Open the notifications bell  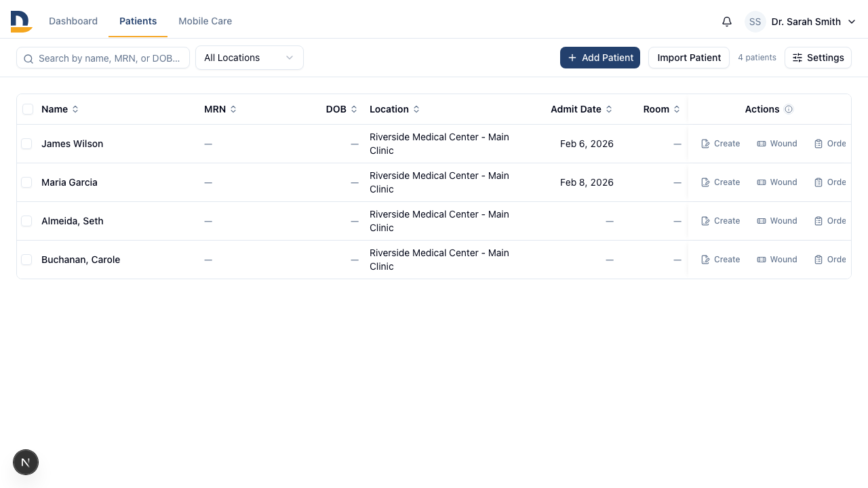click(727, 22)
